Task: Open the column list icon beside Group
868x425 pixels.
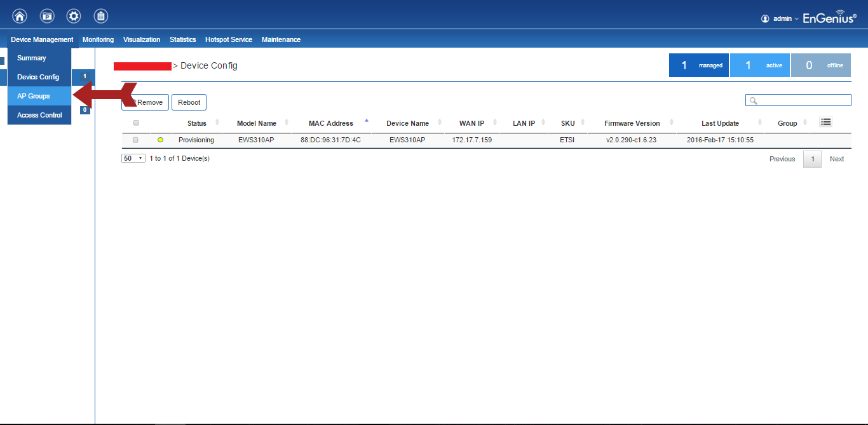Action: pos(825,122)
